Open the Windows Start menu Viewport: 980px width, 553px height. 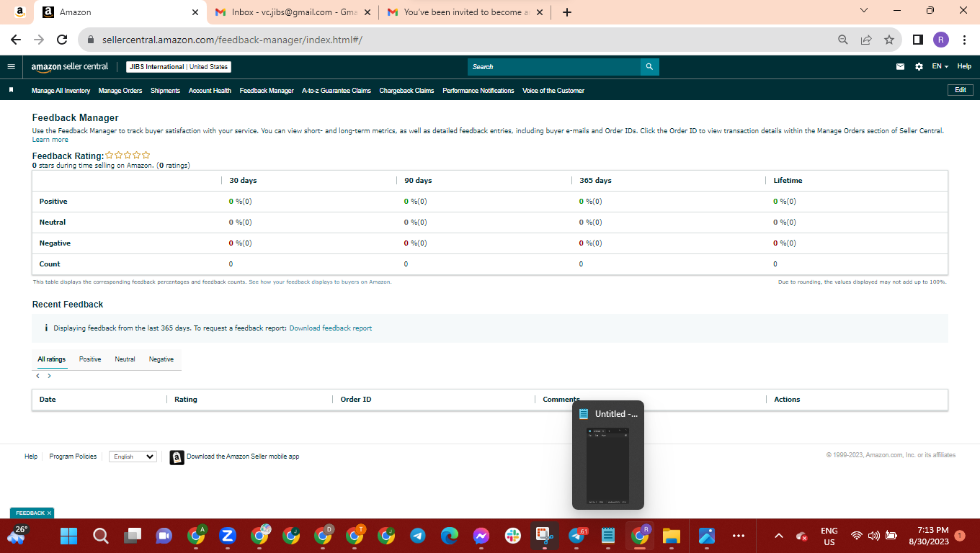tap(68, 536)
